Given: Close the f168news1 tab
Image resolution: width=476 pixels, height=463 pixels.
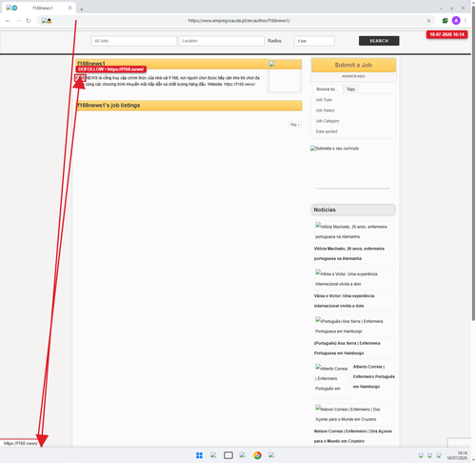Looking at the screenshot, I should [70, 8].
